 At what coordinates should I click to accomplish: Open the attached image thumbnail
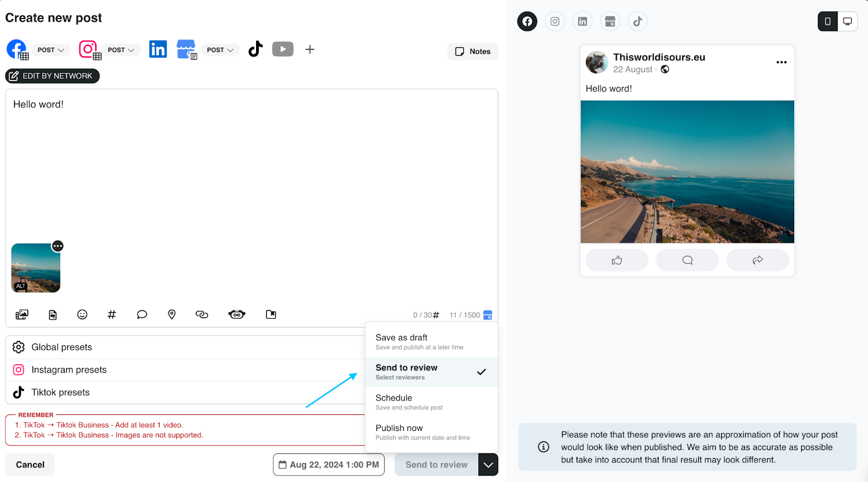36,268
